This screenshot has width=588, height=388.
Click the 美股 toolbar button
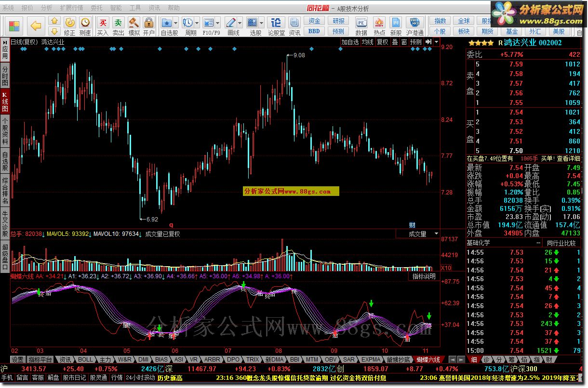[x=559, y=31]
